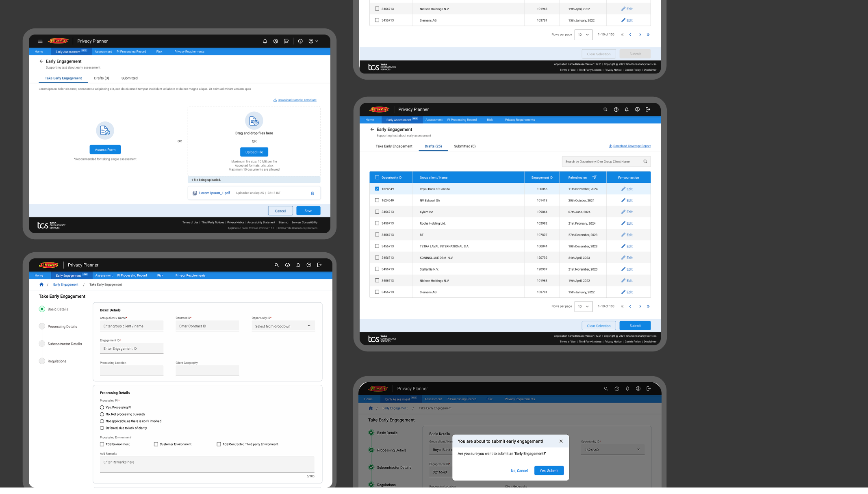Click the pencil Edit icon for BT row

pyautogui.click(x=623, y=235)
